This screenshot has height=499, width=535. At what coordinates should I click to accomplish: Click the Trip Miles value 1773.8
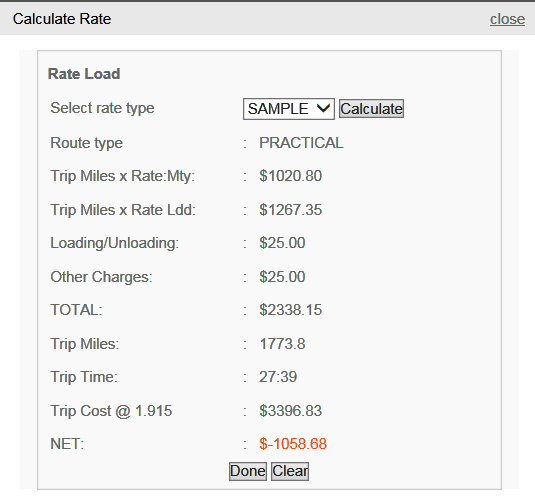(x=282, y=344)
